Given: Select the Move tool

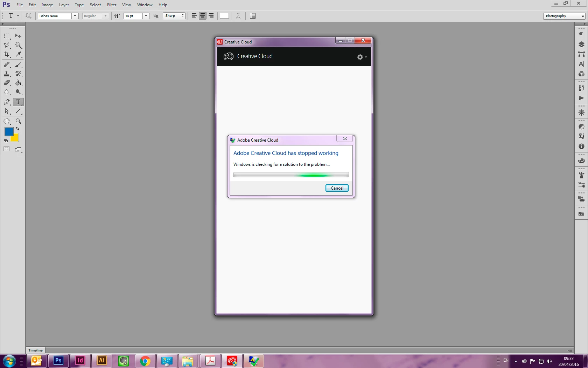Looking at the screenshot, I should [x=18, y=36].
